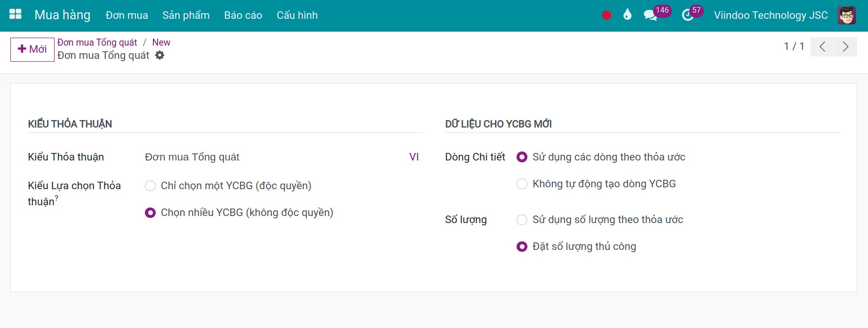
Task: Open conversations with 146 messages
Action: click(657, 13)
